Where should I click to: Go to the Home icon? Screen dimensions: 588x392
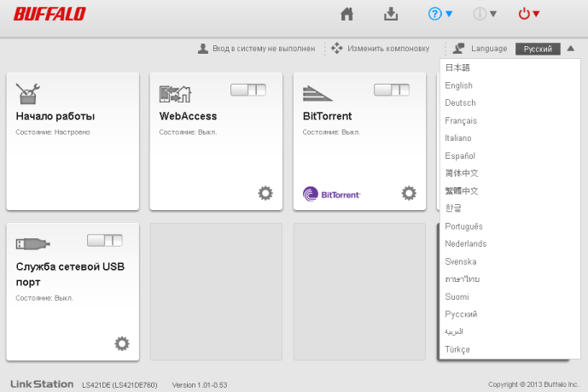coord(346,15)
